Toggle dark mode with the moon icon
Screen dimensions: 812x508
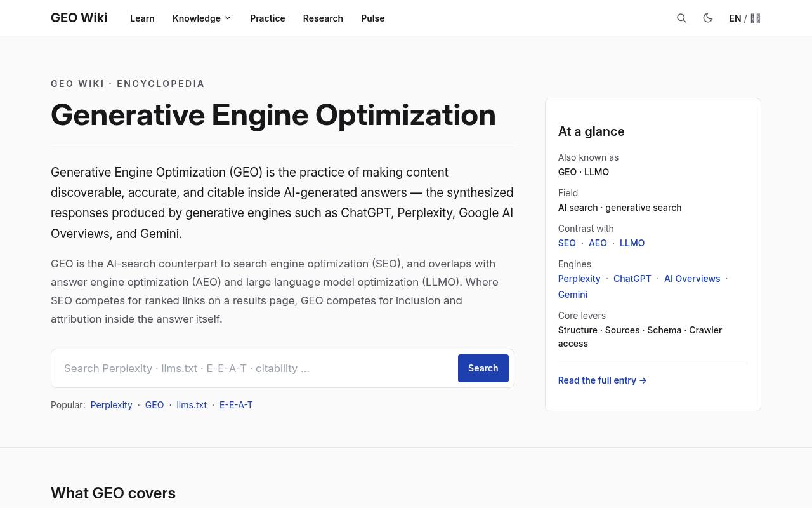[x=708, y=18]
